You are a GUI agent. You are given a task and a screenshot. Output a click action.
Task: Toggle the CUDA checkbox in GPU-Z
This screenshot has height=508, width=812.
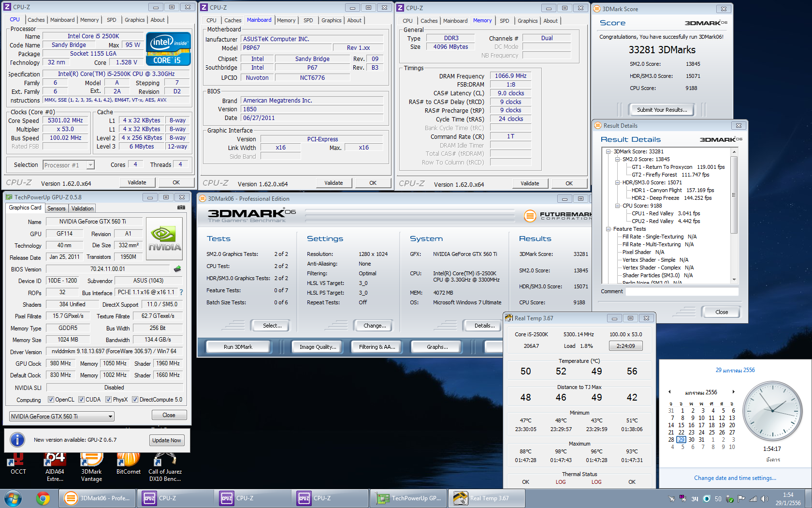tap(82, 400)
